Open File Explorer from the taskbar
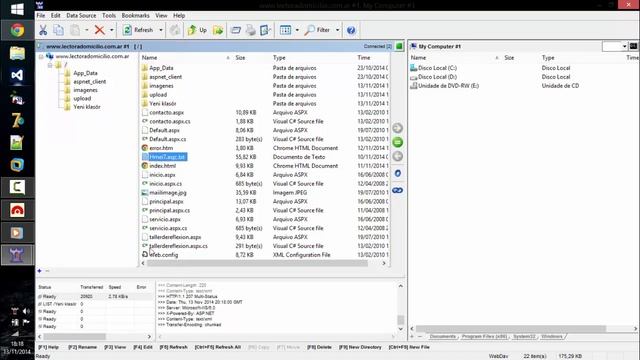The height and width of the screenshot is (360, 640). click(x=17, y=53)
